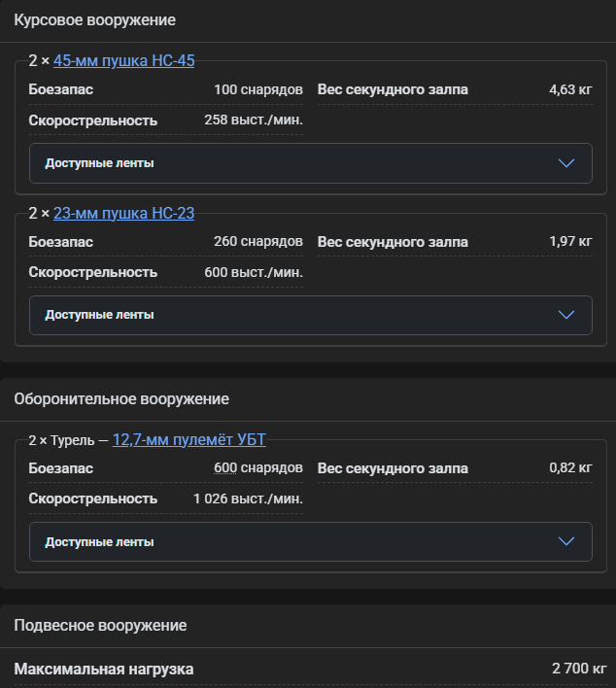Click the 260 снарядов ammo value
The height and width of the screenshot is (688, 616).
(x=257, y=241)
